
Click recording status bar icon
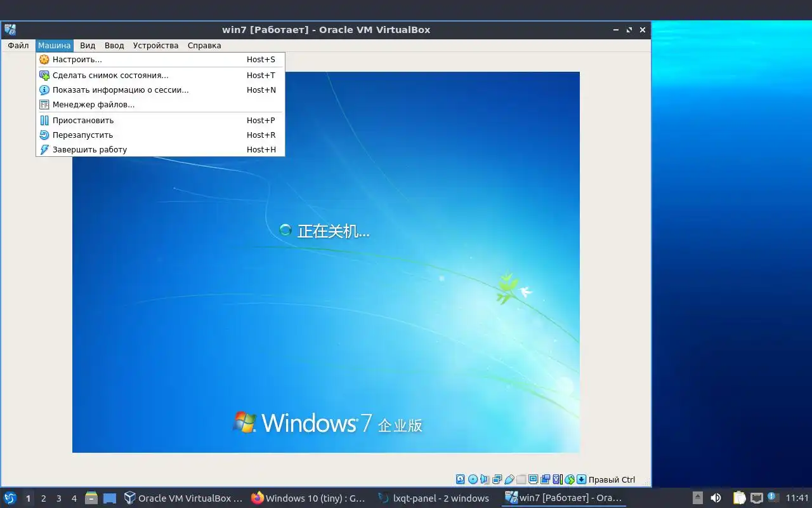546,479
